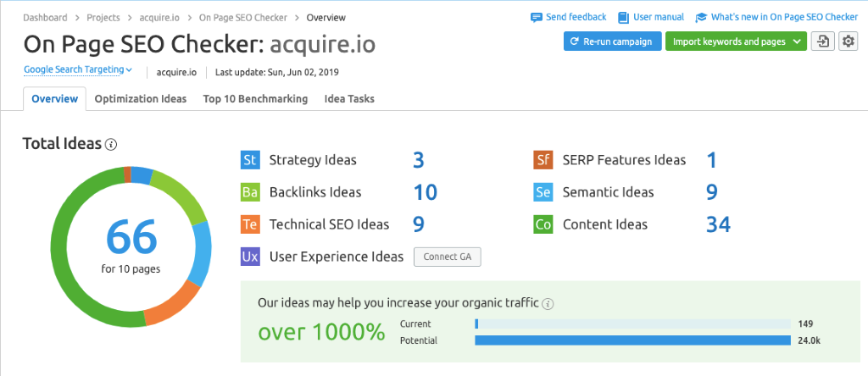The image size is (868, 376).
Task: Click the Current traffic progress bar
Action: tap(632, 324)
